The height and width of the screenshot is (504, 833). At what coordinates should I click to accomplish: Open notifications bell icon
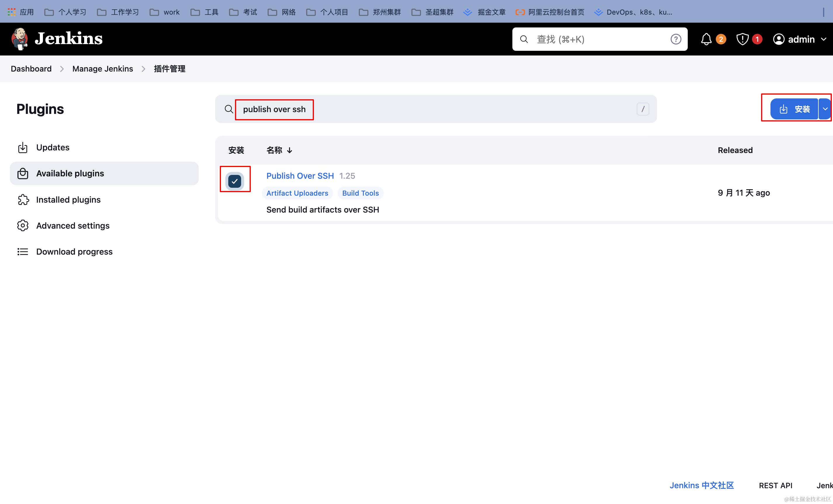pyautogui.click(x=706, y=39)
